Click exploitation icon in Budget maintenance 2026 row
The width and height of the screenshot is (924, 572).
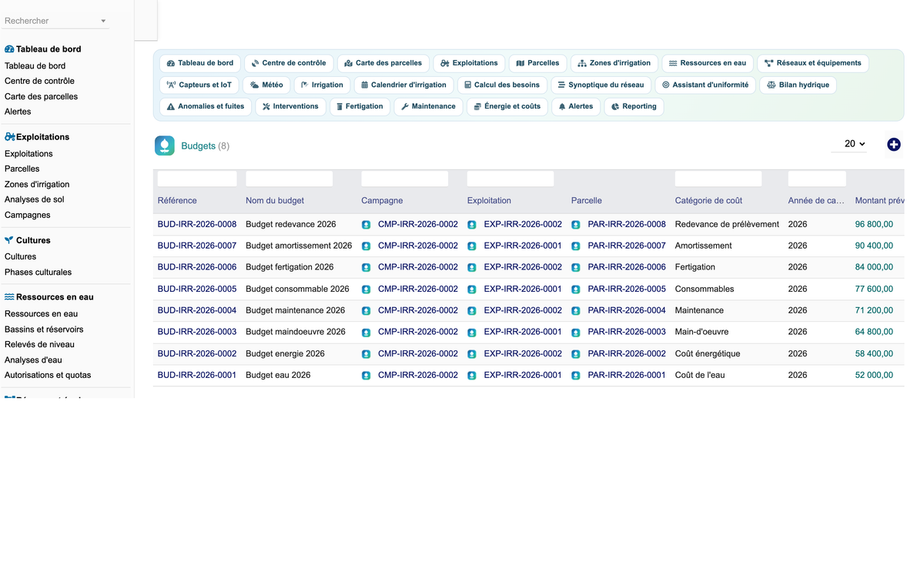(472, 311)
